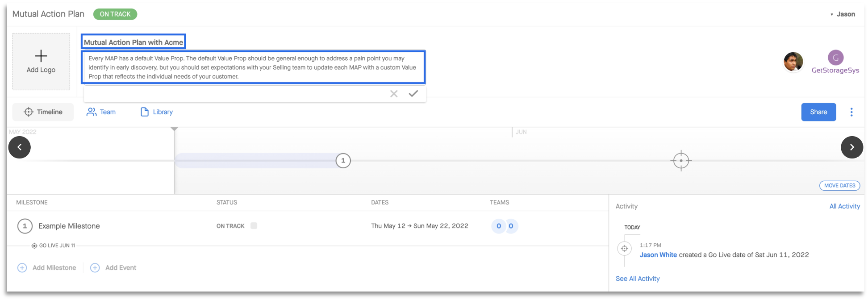
Task: Switch to the Timeline tab
Action: click(43, 112)
